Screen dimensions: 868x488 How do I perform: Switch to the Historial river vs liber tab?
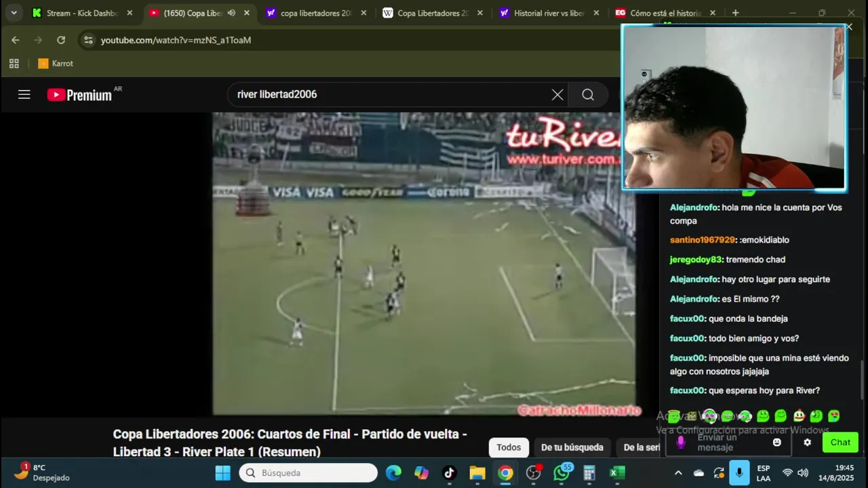tap(551, 13)
